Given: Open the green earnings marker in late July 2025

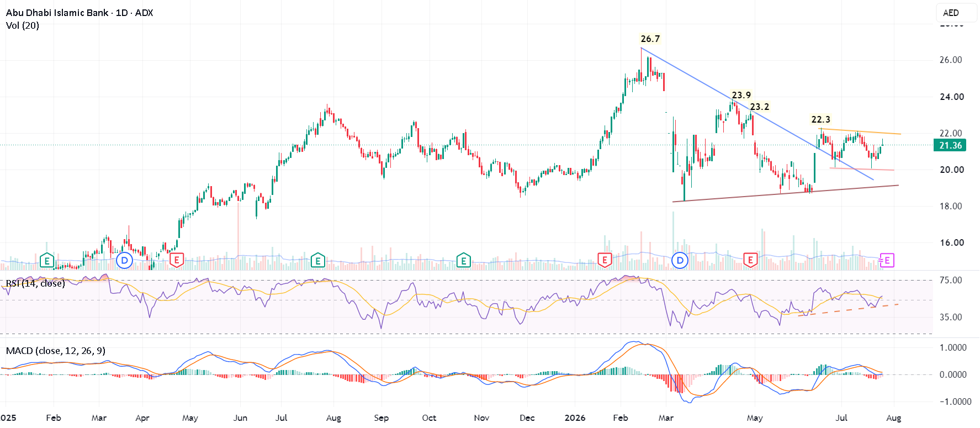Looking at the screenshot, I should 317,260.
